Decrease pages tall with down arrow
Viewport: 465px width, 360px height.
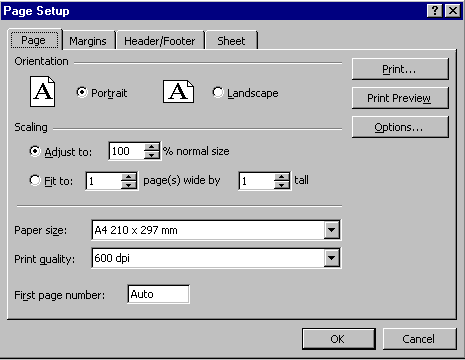[282, 185]
